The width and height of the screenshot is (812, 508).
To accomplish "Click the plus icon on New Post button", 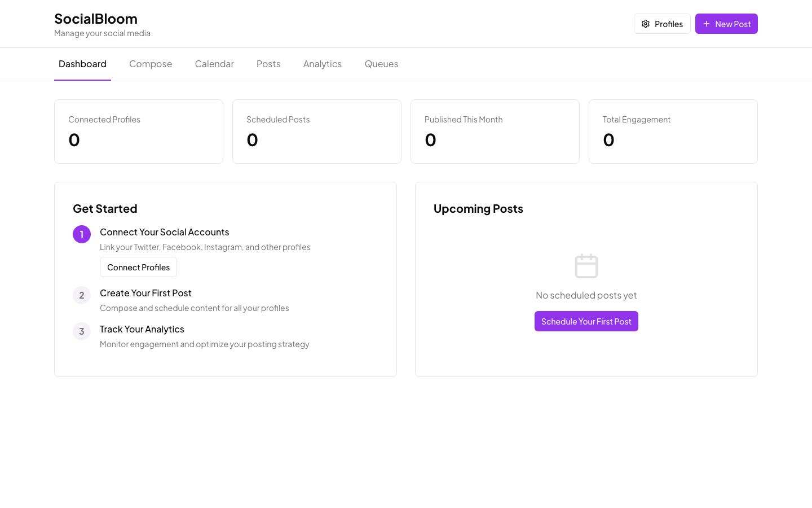I will coord(706,24).
